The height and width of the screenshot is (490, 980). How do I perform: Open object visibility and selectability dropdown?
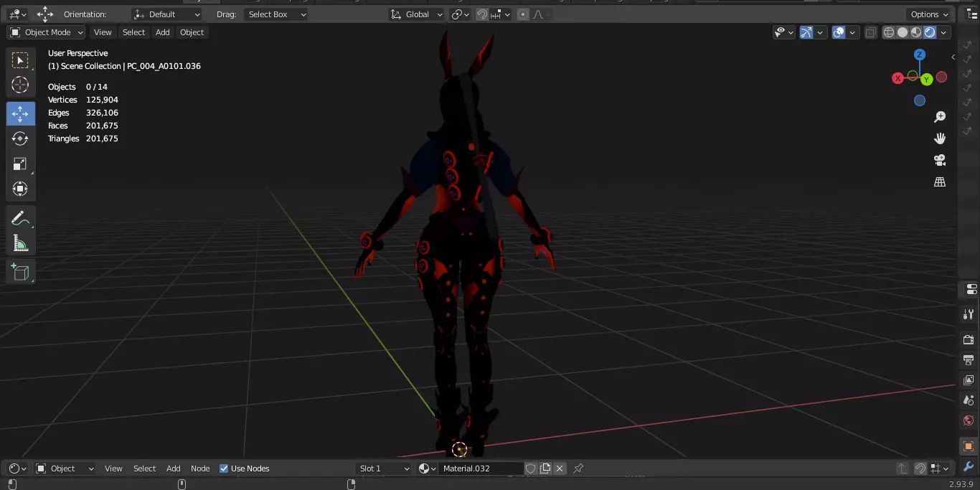point(784,32)
